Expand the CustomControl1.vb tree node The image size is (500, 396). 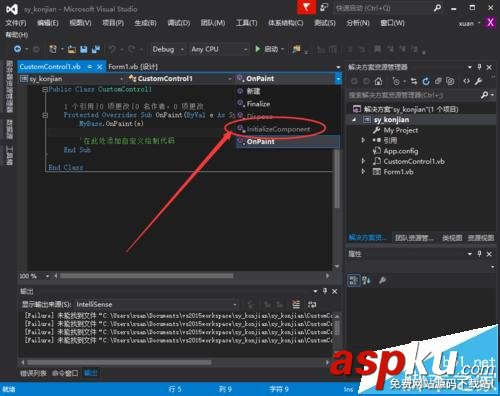363,161
